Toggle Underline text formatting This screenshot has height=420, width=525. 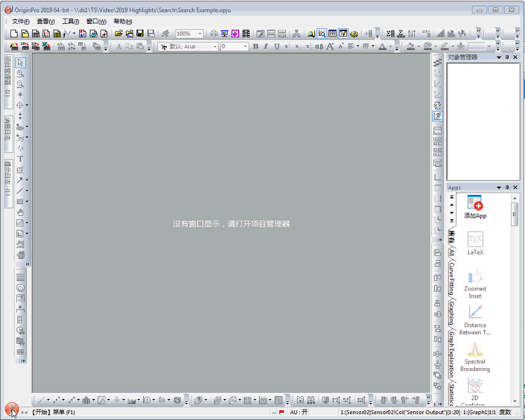click(x=276, y=47)
